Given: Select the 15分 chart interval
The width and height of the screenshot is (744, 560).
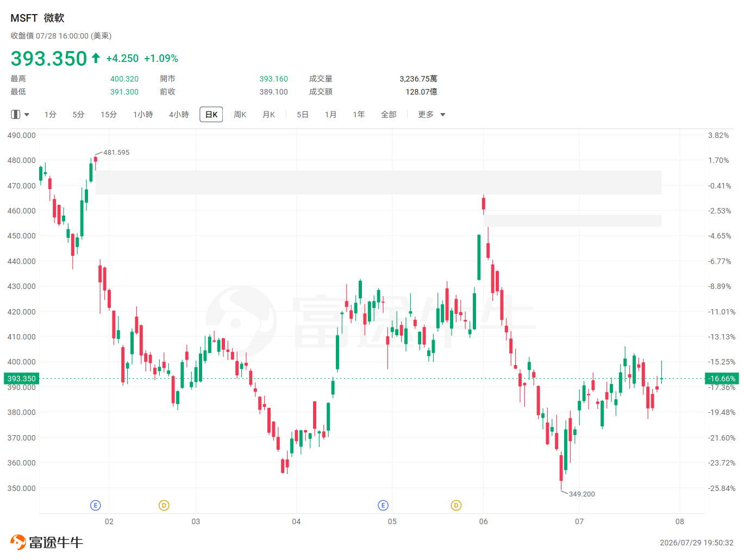Looking at the screenshot, I should click(109, 115).
